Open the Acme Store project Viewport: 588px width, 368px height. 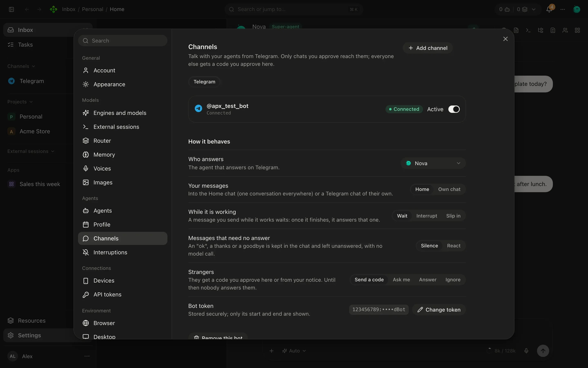pyautogui.click(x=39, y=131)
